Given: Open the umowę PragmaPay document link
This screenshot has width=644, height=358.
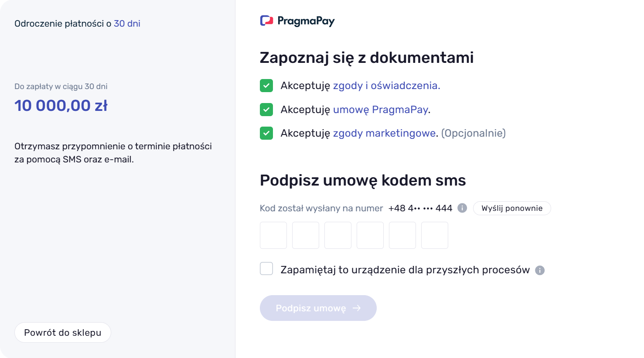Looking at the screenshot, I should pyautogui.click(x=380, y=110).
